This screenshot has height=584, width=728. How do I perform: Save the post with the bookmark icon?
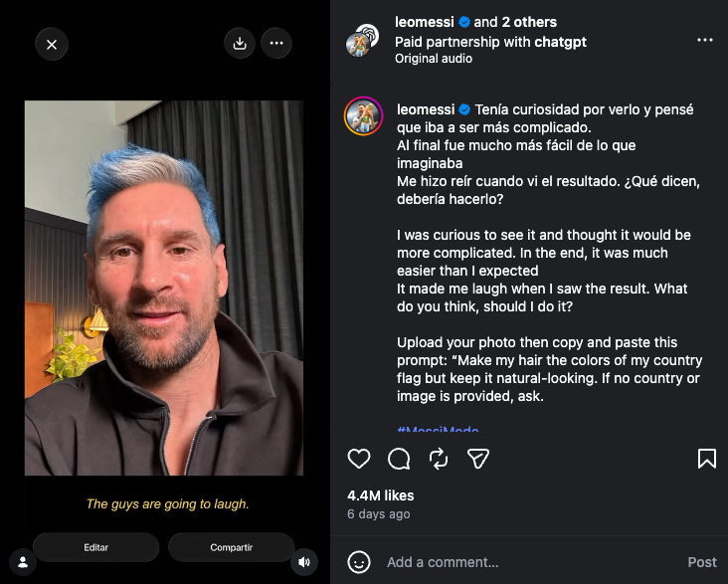coord(707,459)
